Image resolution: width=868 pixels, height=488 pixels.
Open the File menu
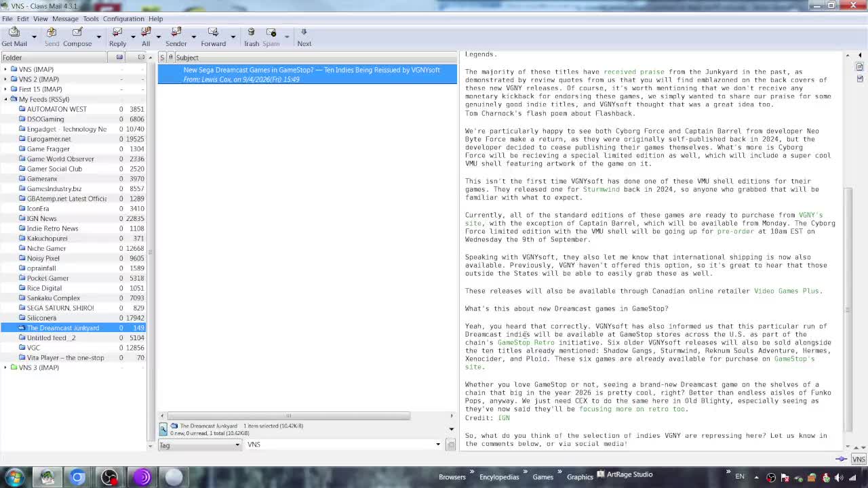[7, 18]
